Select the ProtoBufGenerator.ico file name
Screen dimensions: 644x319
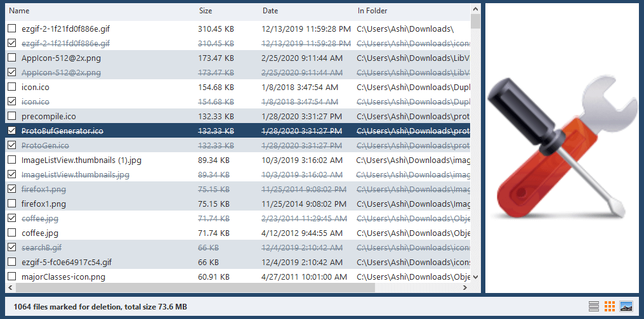pos(62,131)
